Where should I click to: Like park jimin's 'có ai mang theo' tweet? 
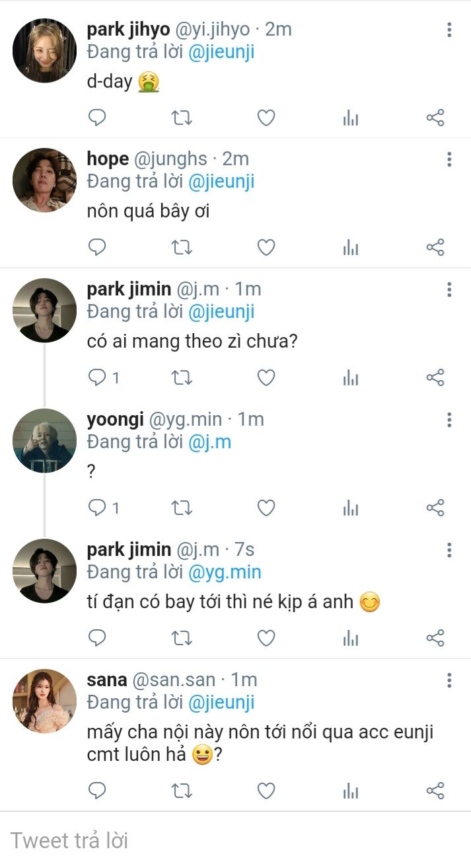click(x=266, y=377)
